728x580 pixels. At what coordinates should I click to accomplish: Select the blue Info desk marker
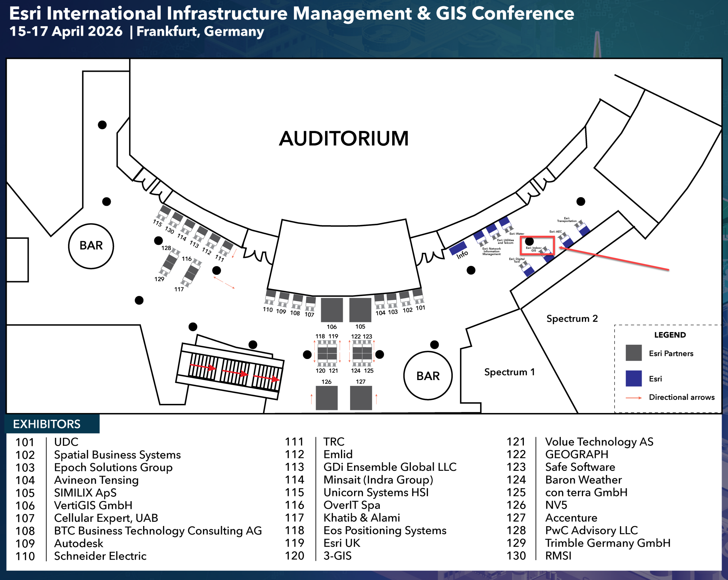coord(458,249)
